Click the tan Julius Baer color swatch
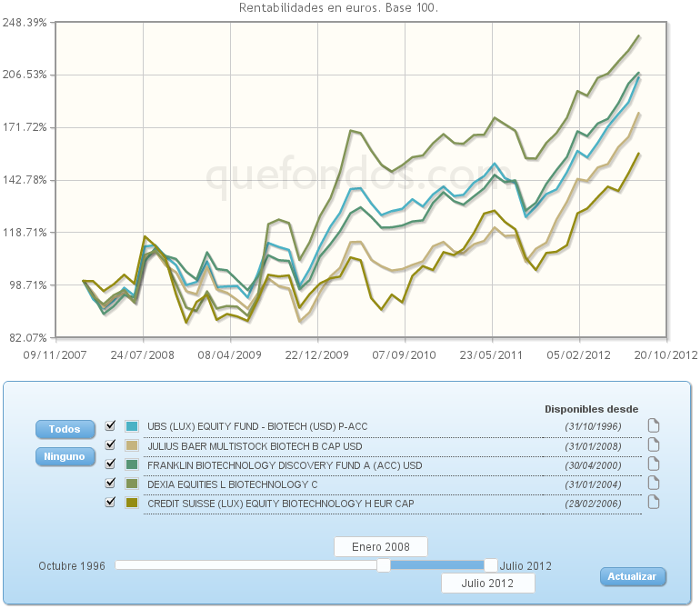Viewport: 700px width, 608px height. [x=132, y=446]
